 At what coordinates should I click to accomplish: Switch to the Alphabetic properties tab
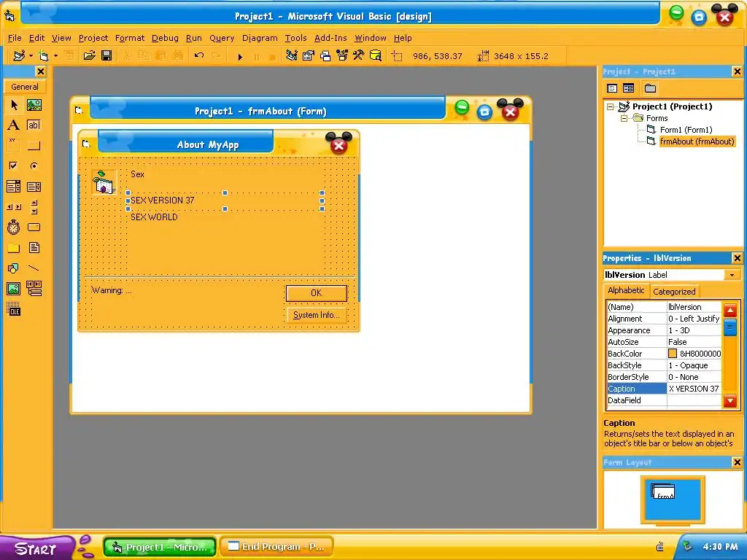[626, 290]
